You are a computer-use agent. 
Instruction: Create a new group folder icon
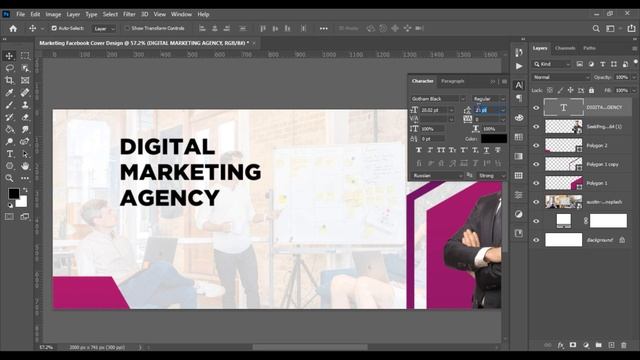click(598, 345)
